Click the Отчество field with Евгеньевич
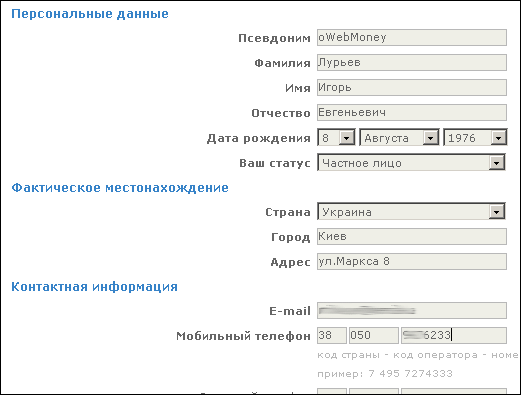 point(412,112)
